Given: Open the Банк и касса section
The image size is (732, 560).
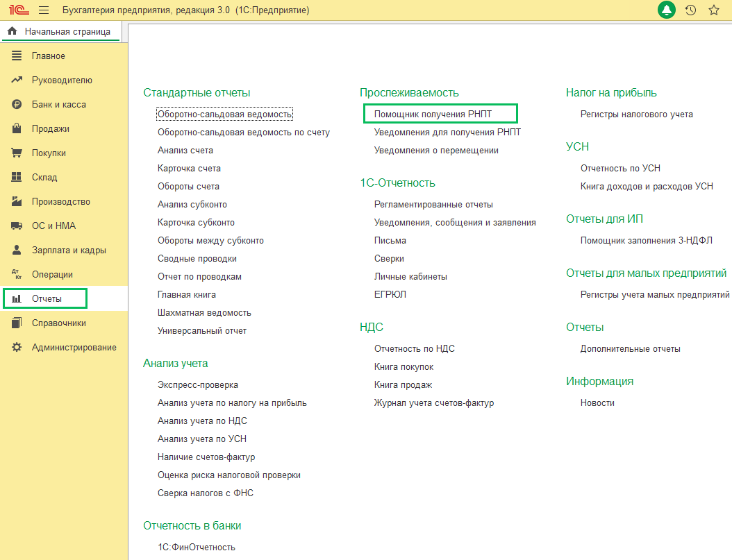Looking at the screenshot, I should 59,105.
